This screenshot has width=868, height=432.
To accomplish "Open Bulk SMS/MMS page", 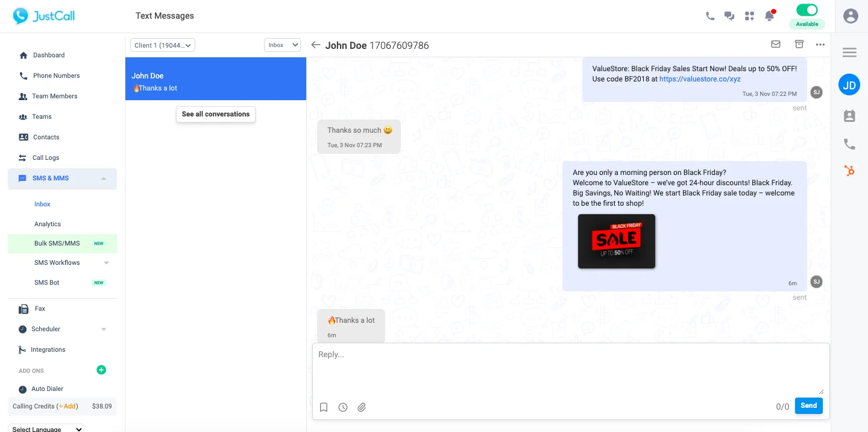I will pyautogui.click(x=62, y=243).
